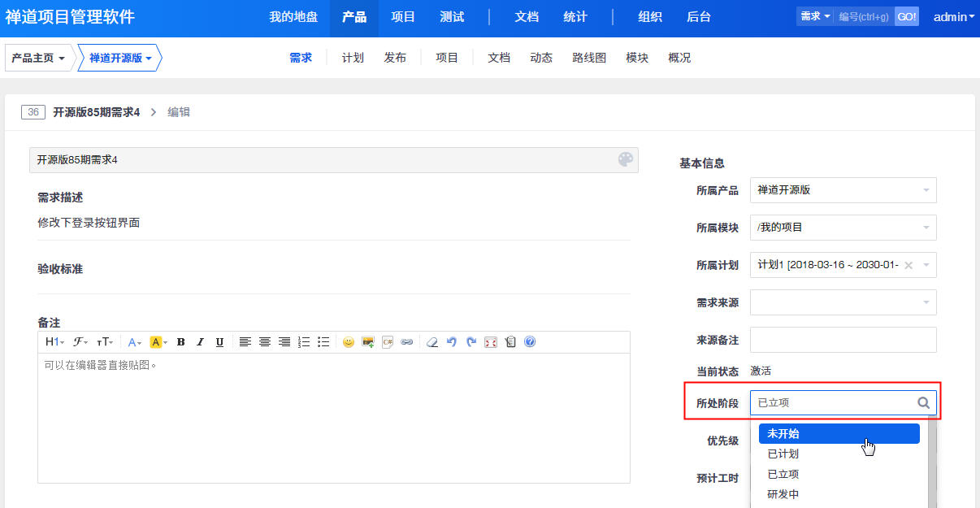Insert an emoji into the remarks editor
The height and width of the screenshot is (508, 980).
pyautogui.click(x=348, y=341)
